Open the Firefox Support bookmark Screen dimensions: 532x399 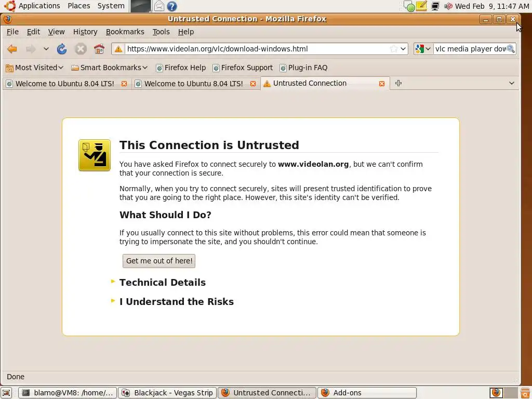[243, 68]
